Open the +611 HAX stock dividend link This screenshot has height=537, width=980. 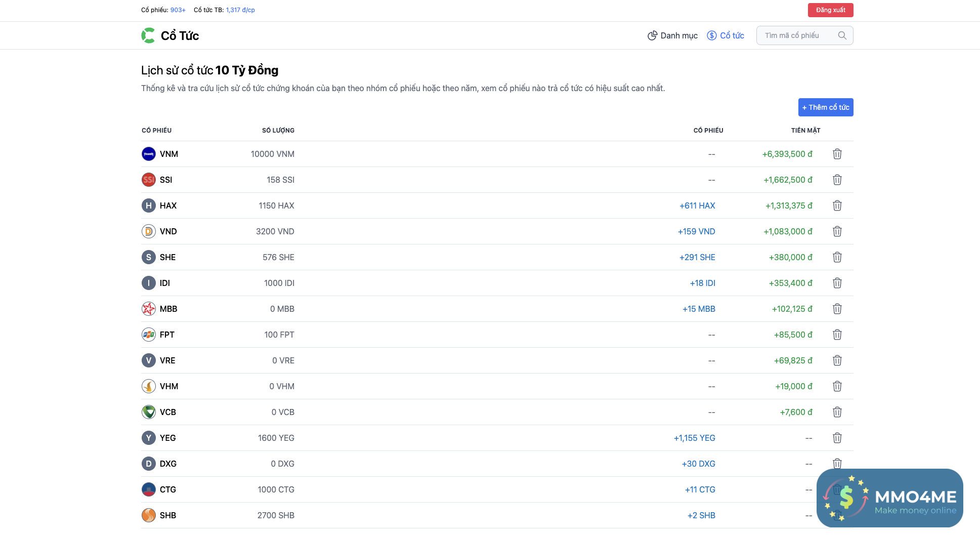click(x=697, y=205)
